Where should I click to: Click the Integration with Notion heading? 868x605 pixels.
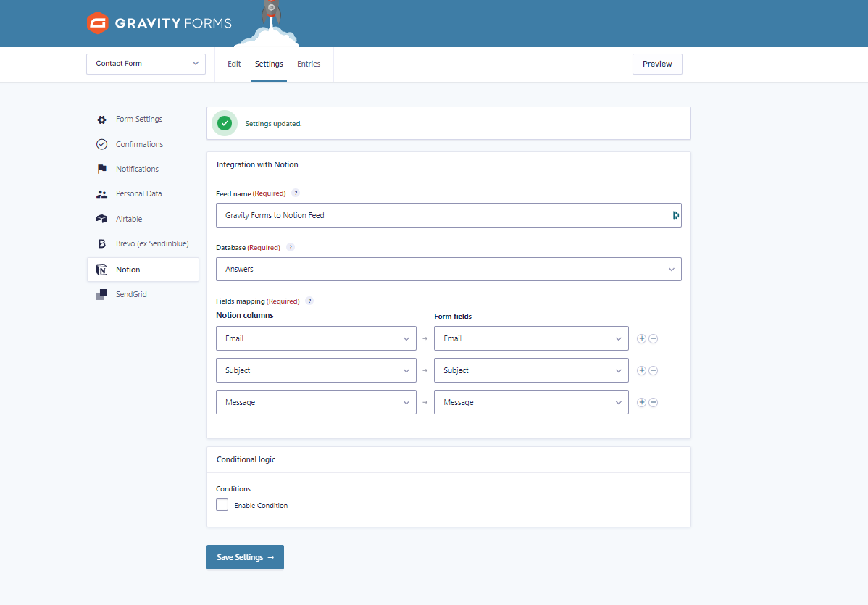(x=257, y=165)
